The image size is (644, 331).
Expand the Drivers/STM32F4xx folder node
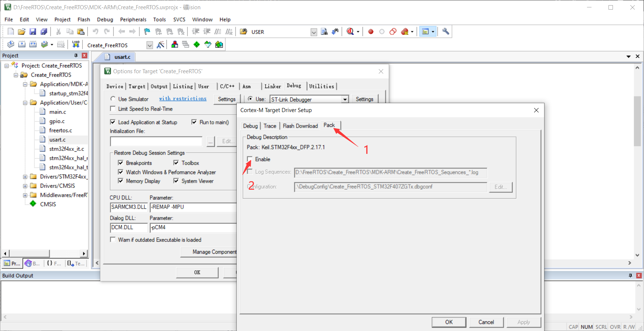pyautogui.click(x=25, y=177)
